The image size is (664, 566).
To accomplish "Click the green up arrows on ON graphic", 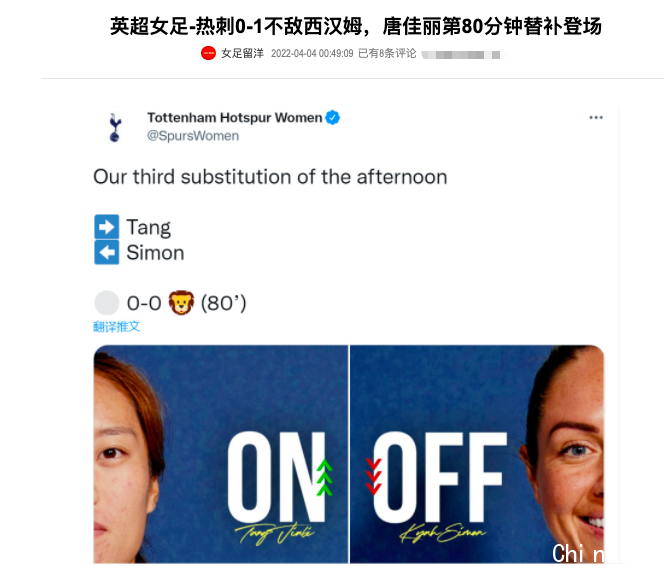I will coord(325,477).
